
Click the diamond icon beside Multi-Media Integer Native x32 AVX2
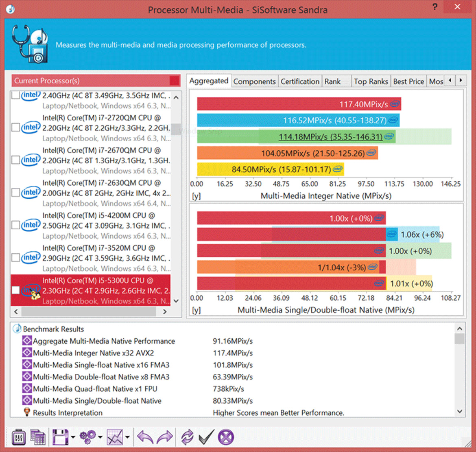point(27,352)
